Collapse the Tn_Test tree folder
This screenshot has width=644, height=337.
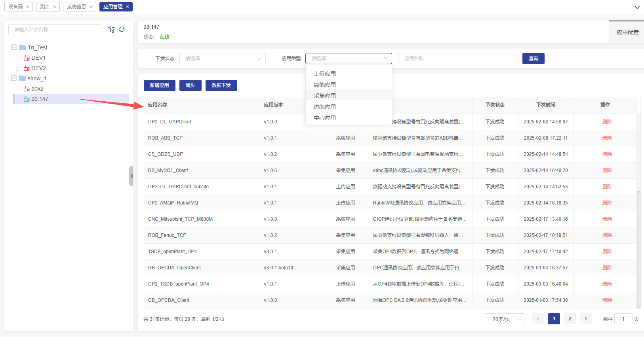click(x=14, y=47)
